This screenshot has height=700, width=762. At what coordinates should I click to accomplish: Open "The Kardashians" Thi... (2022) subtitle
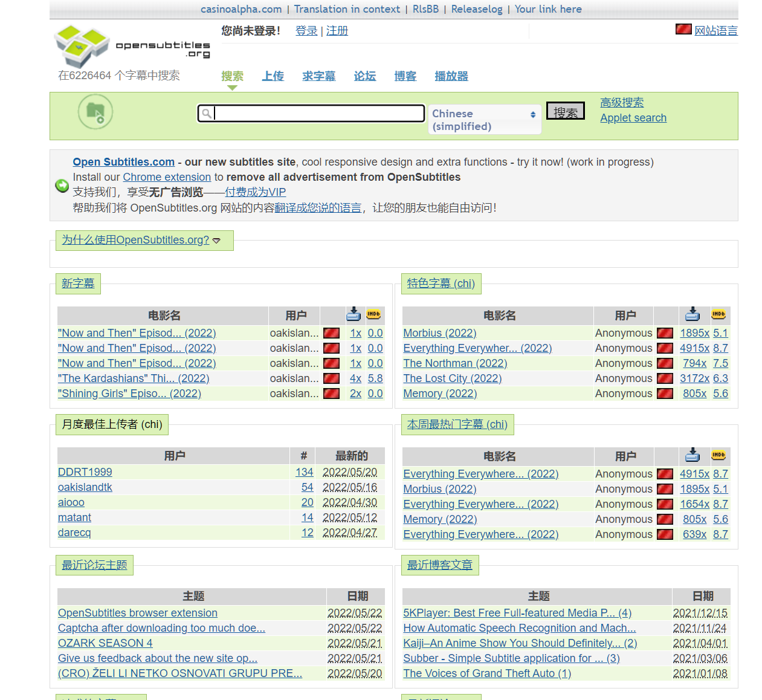point(134,378)
